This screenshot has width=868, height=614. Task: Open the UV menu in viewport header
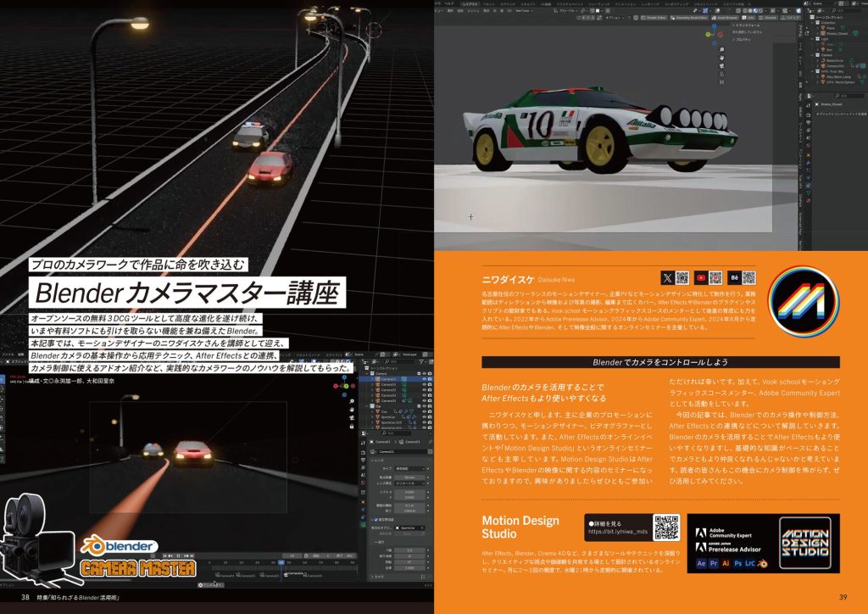[509, 10]
